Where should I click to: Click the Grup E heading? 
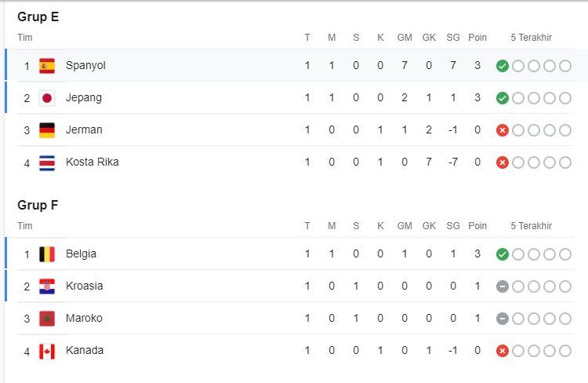[x=38, y=17]
